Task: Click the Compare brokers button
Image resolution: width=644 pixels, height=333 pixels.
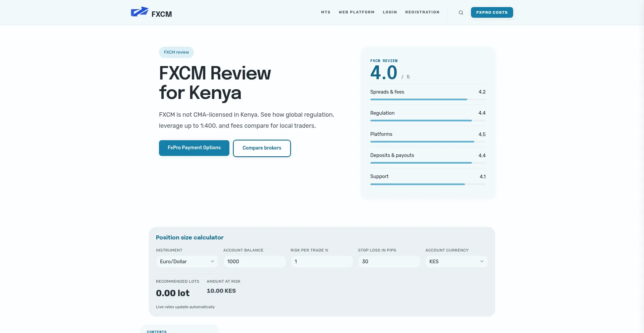Action: coord(262,148)
